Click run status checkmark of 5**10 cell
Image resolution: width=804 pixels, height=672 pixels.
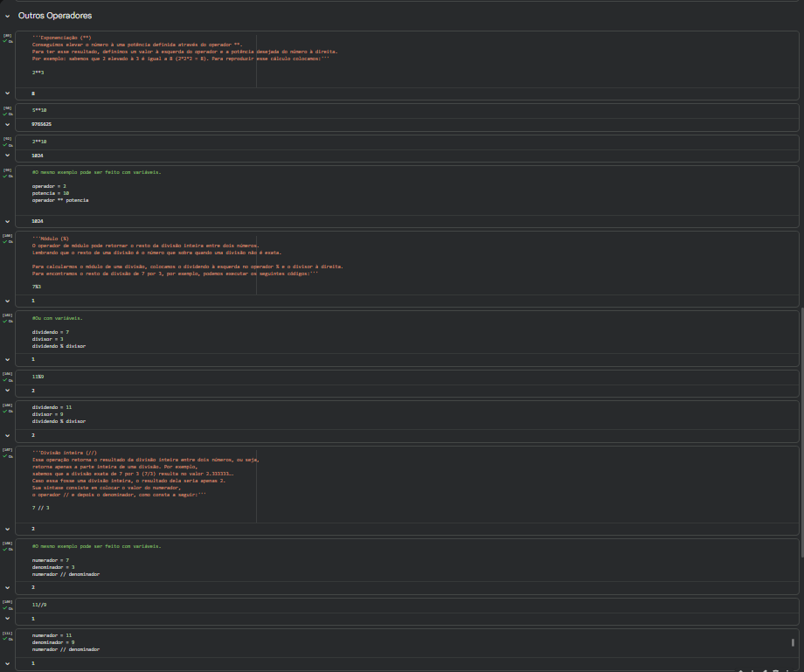pos(5,114)
